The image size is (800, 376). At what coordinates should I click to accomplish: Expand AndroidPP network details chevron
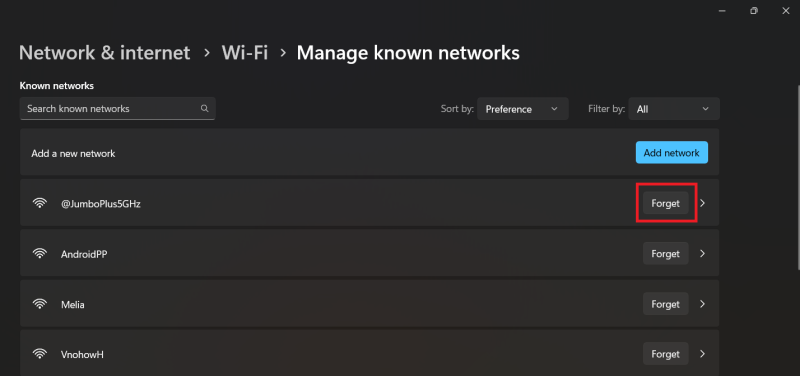click(703, 254)
